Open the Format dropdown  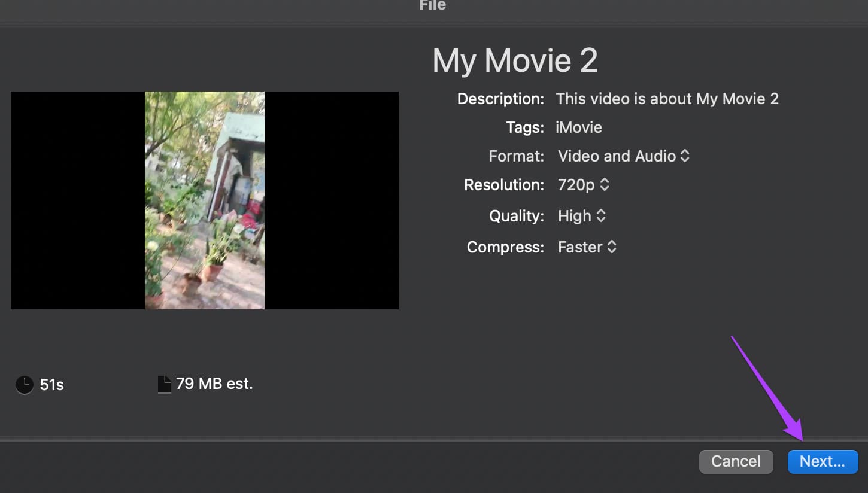[624, 156]
